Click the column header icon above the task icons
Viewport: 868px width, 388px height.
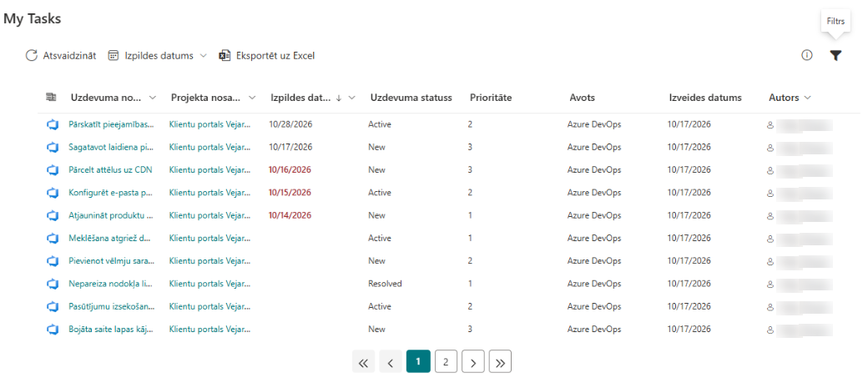pyautogui.click(x=51, y=98)
